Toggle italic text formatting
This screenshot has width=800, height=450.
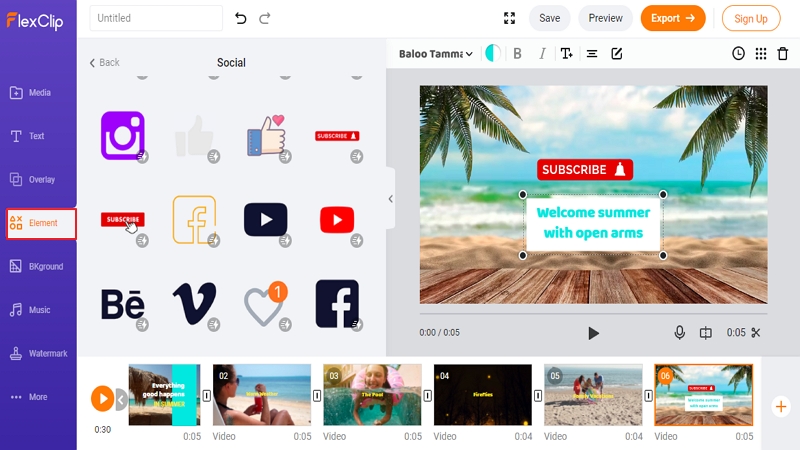tap(542, 54)
